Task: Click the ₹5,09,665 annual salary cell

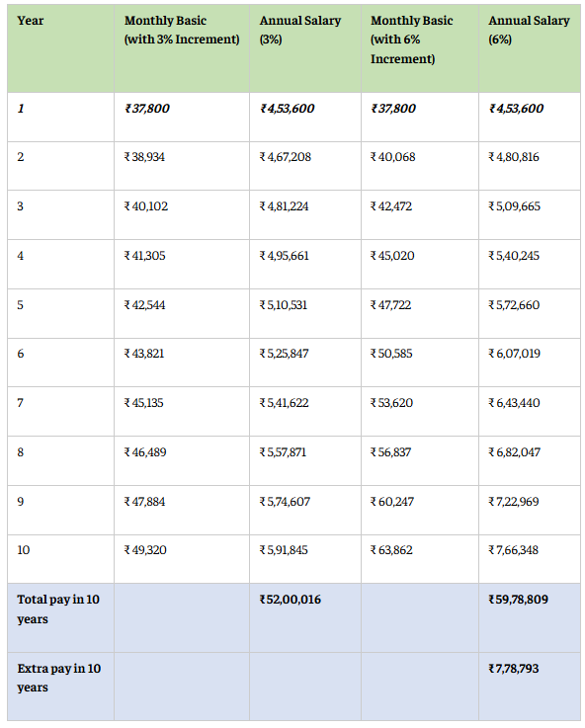Action: point(515,206)
